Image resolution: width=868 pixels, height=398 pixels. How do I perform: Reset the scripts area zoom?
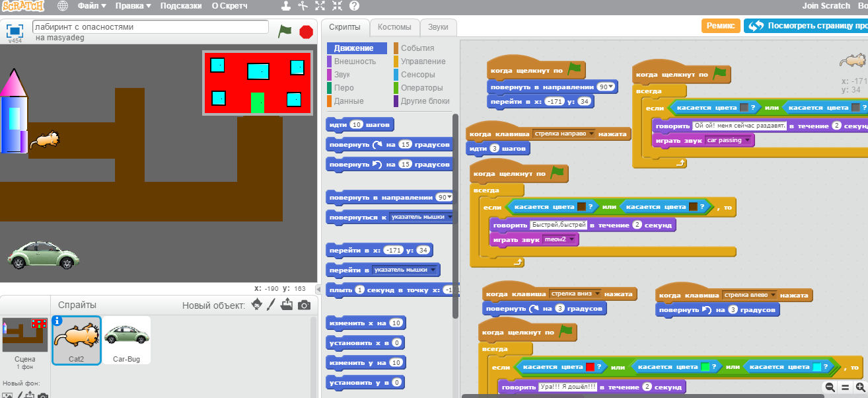coord(845,387)
